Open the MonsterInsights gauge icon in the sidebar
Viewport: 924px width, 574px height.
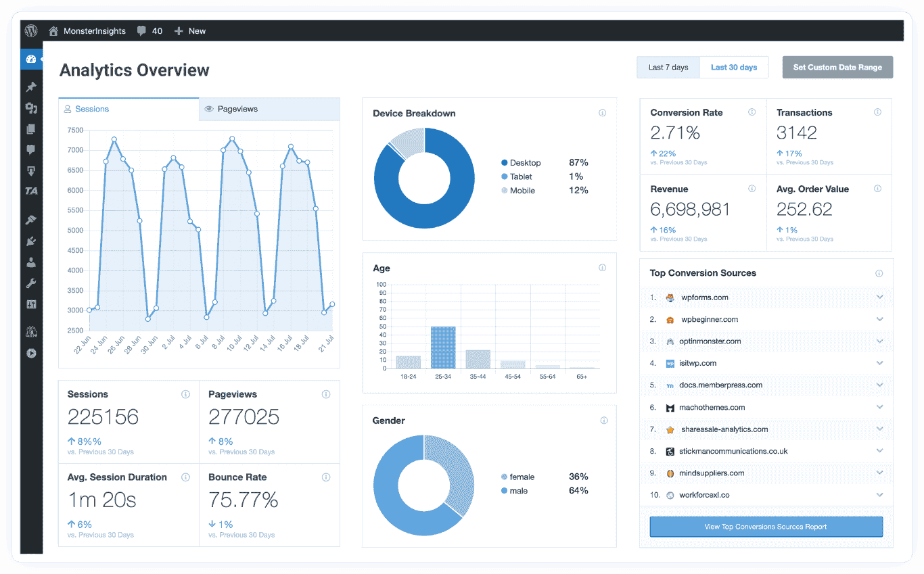tap(31, 59)
